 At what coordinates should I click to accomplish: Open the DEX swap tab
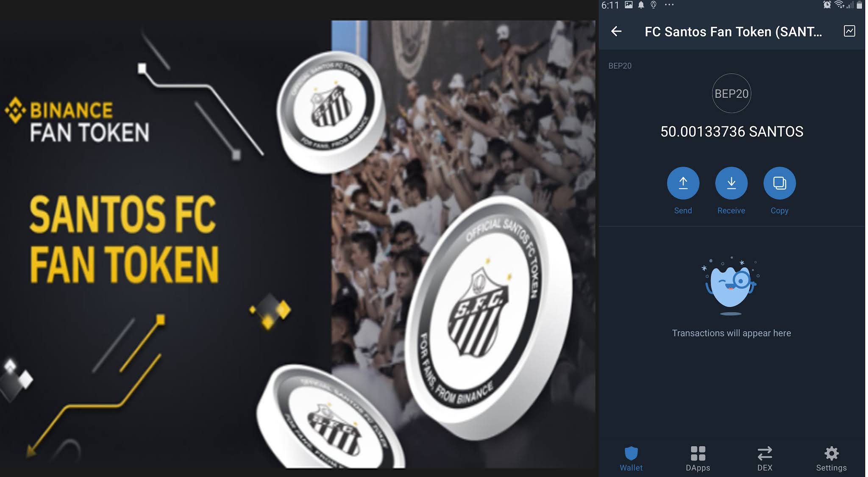(765, 459)
